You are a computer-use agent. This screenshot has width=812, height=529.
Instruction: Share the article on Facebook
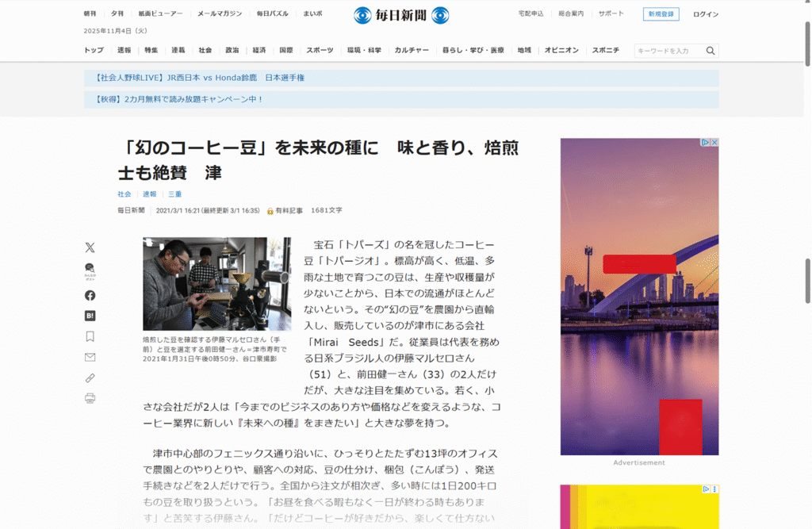(90, 295)
